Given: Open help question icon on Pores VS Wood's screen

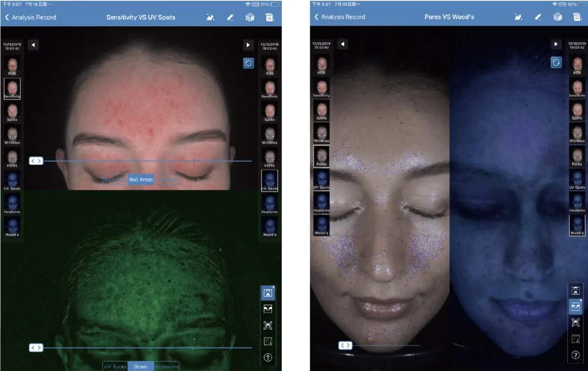Looking at the screenshot, I should point(576,355).
